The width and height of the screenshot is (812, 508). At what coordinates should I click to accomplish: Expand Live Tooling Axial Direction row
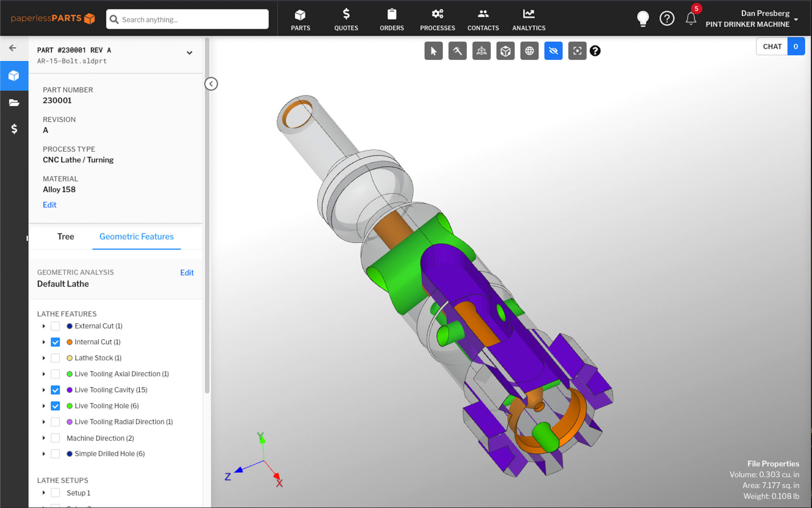pos(44,374)
